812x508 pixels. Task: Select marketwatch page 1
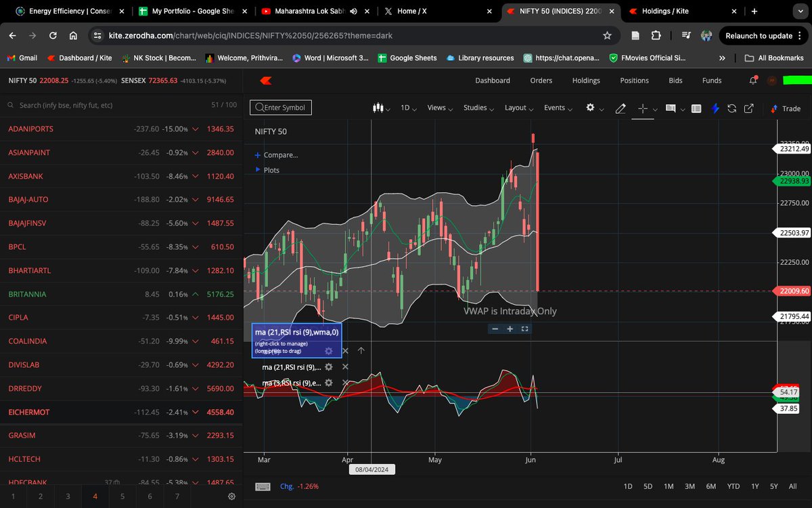tap(14, 496)
